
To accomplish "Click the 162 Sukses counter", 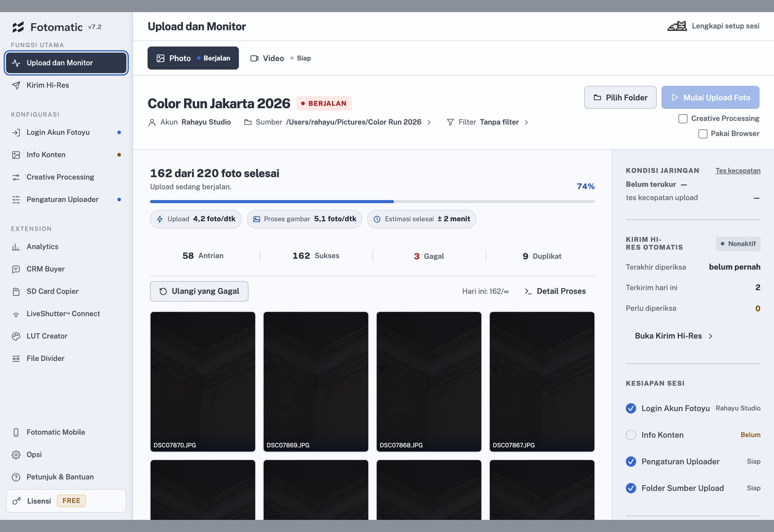I will (316, 256).
